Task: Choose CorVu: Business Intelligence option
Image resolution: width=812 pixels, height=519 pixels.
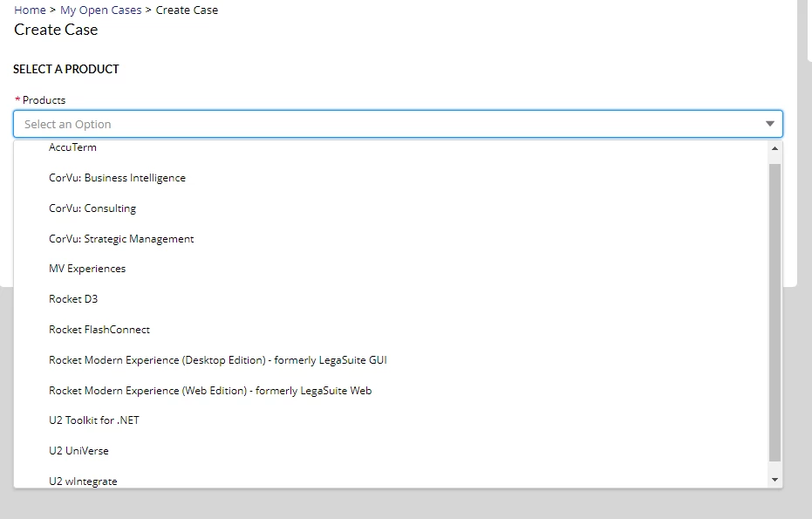Action: pos(391,178)
